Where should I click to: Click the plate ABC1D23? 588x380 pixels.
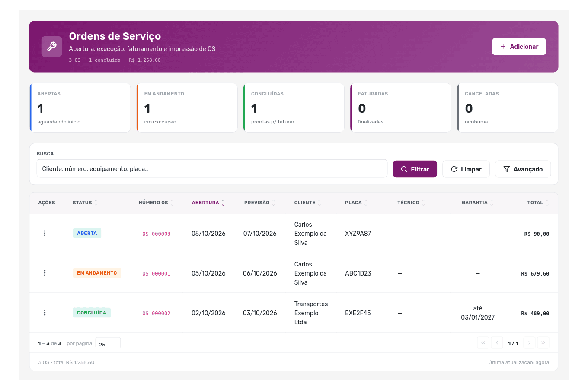pos(358,273)
